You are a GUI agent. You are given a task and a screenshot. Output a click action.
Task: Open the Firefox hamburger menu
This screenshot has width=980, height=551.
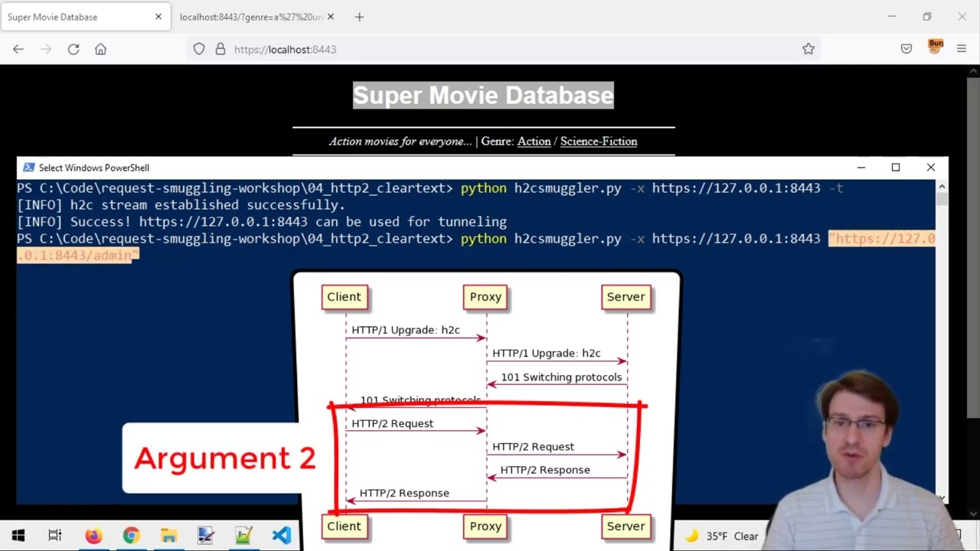(962, 49)
